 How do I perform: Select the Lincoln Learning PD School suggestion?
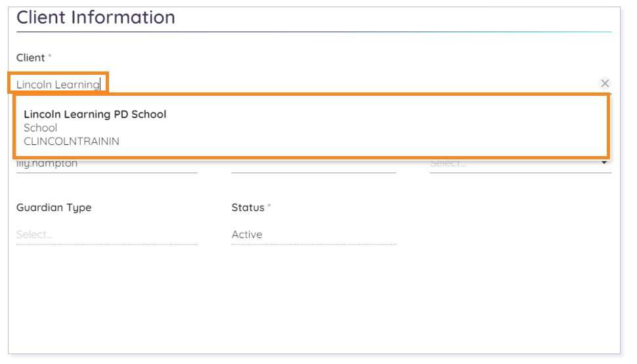click(x=311, y=127)
